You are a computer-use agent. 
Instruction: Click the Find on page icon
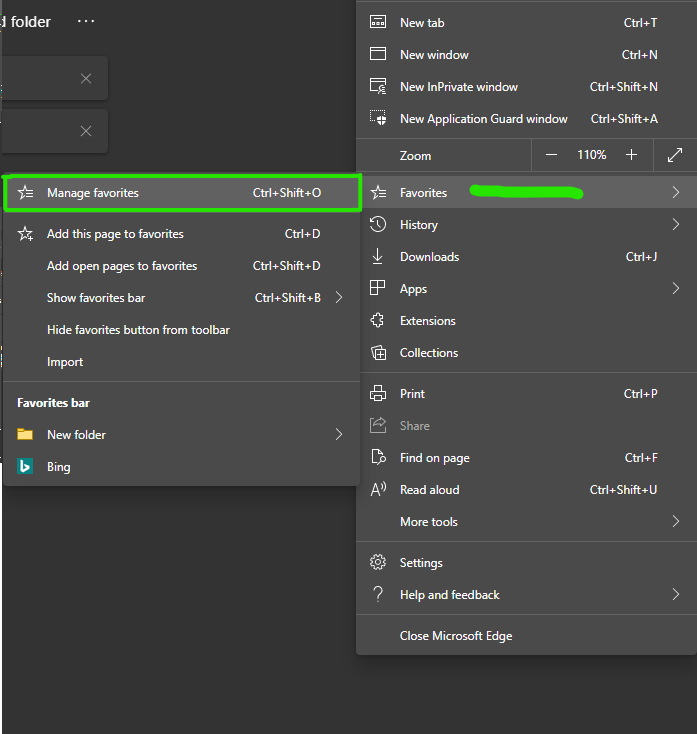coord(378,457)
